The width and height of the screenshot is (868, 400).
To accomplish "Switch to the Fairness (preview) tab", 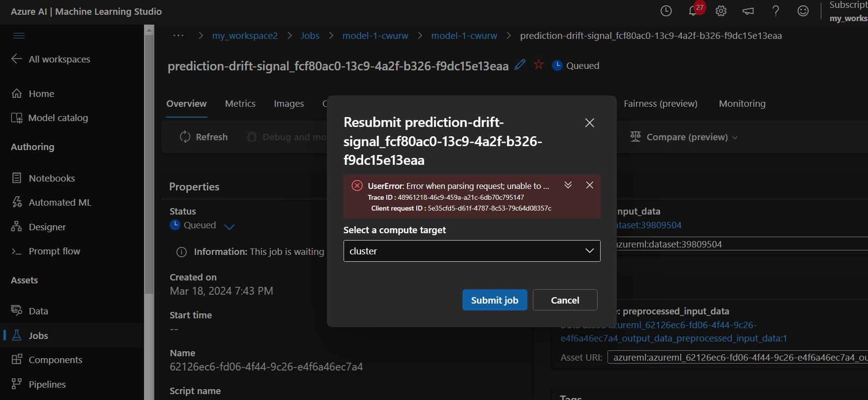I will pos(661,104).
